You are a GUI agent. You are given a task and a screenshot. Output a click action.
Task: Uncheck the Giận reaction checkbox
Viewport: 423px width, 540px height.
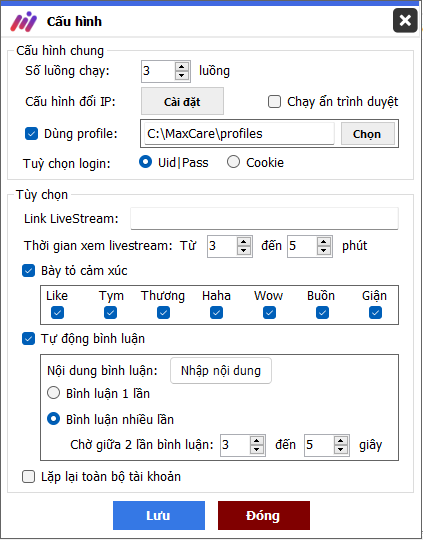click(x=375, y=313)
